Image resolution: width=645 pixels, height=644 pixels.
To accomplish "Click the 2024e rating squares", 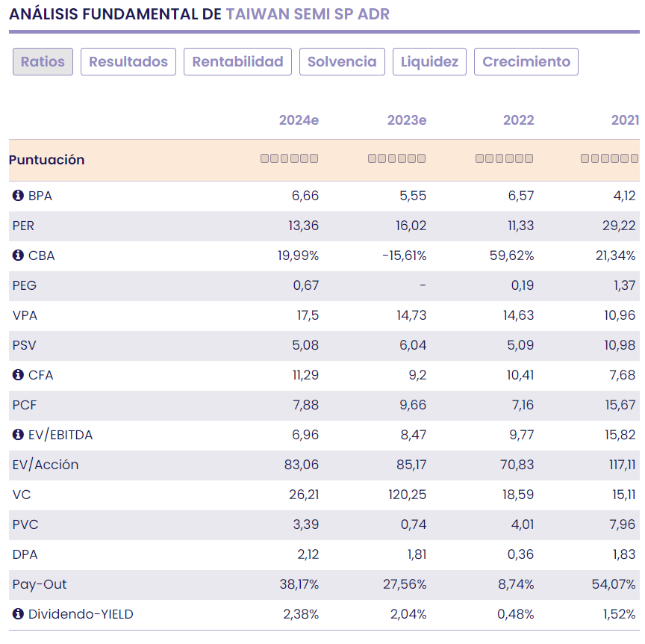I will 289,158.
